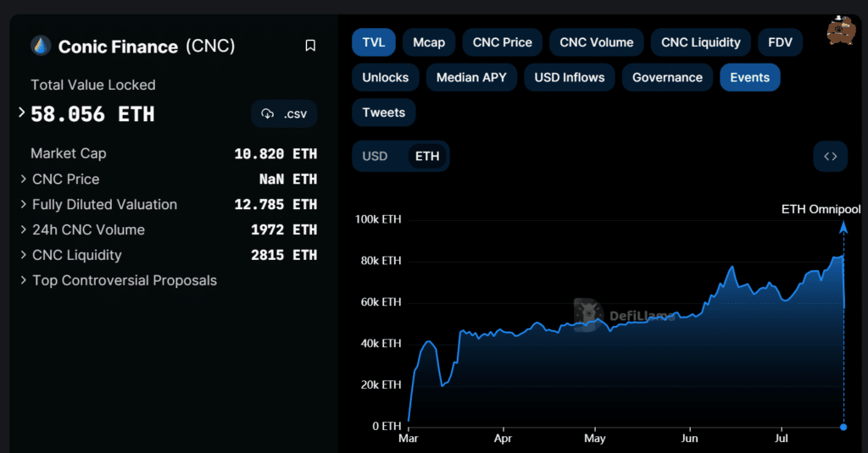Click the Jul label on the x-axis
Screen dimensions: 868x453
click(781, 439)
